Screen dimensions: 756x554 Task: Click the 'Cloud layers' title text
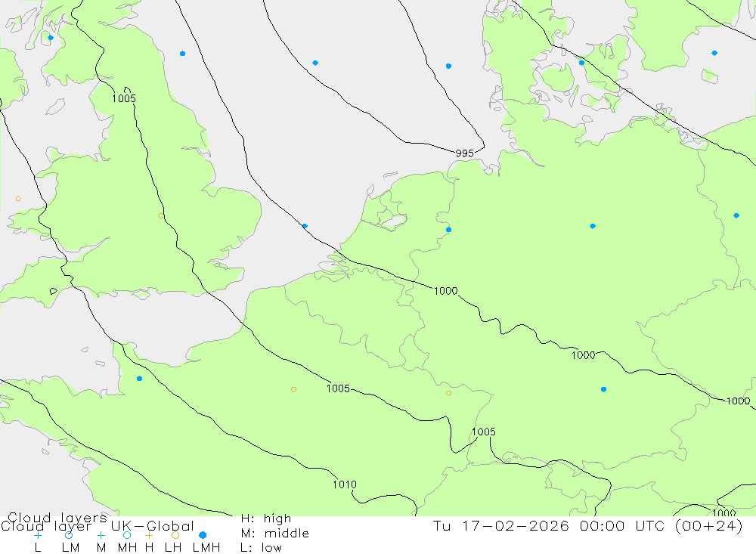[x=57, y=518]
